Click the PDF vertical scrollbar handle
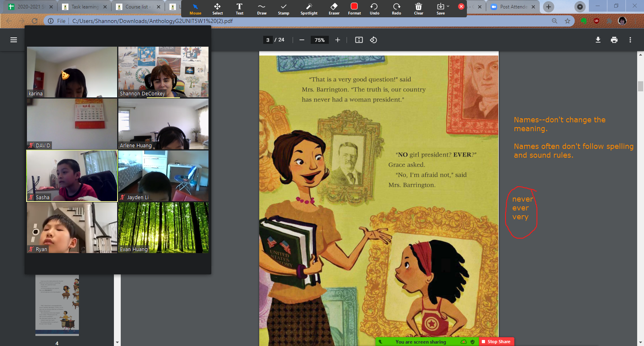 (x=640, y=86)
